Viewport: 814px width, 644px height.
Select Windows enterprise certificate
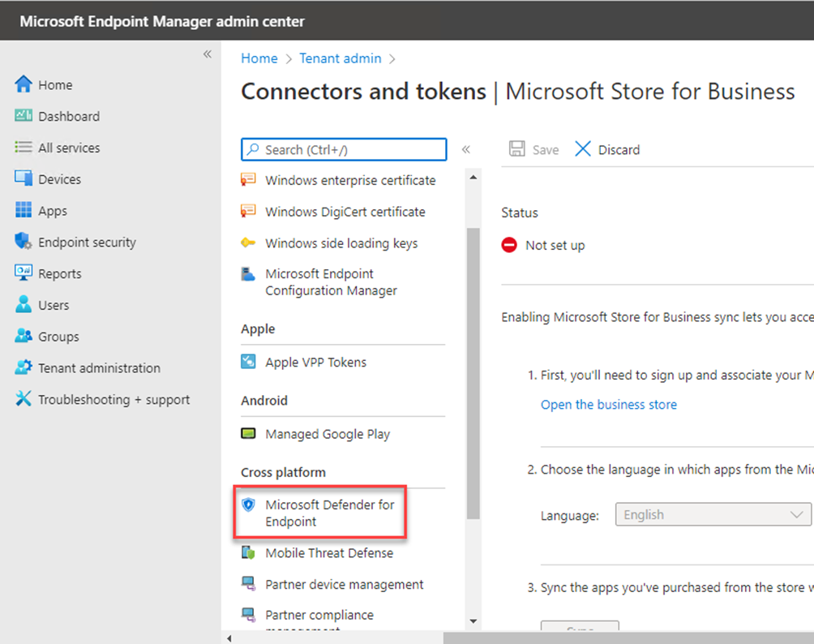[350, 180]
